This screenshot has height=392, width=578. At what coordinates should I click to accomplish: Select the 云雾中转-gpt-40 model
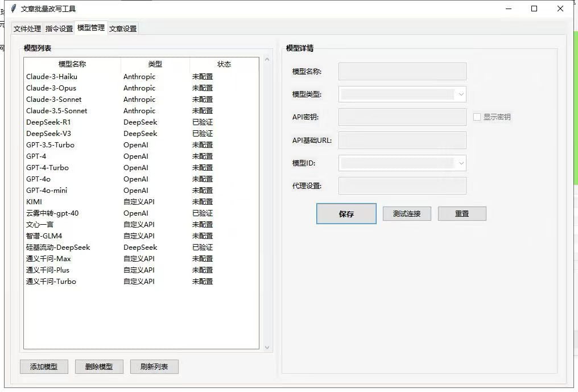(x=141, y=213)
